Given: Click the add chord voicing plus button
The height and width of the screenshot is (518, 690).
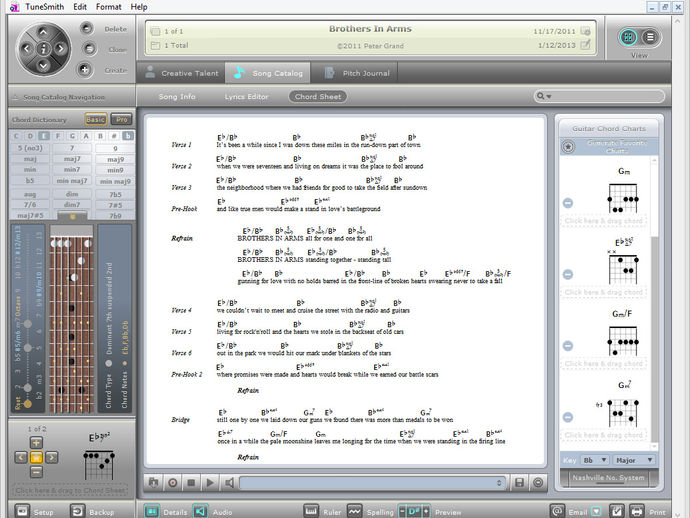Looking at the screenshot, I should point(36,443).
